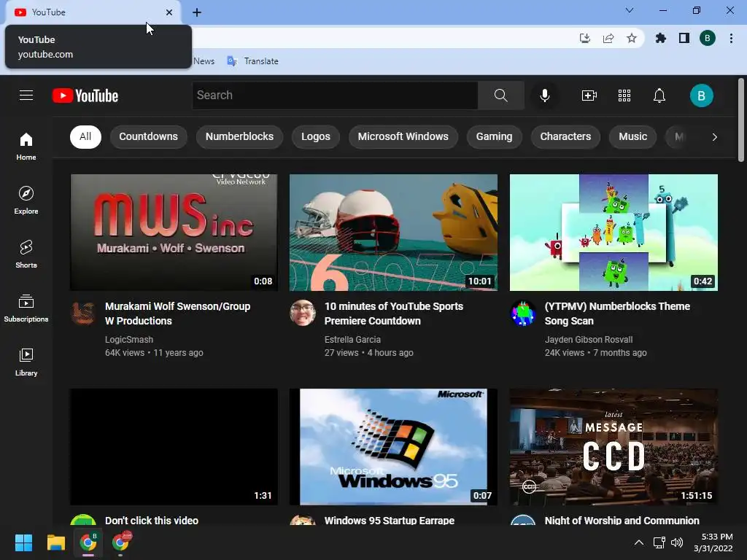Click the search magnifier button
The width and height of the screenshot is (747, 560).
[x=500, y=96]
